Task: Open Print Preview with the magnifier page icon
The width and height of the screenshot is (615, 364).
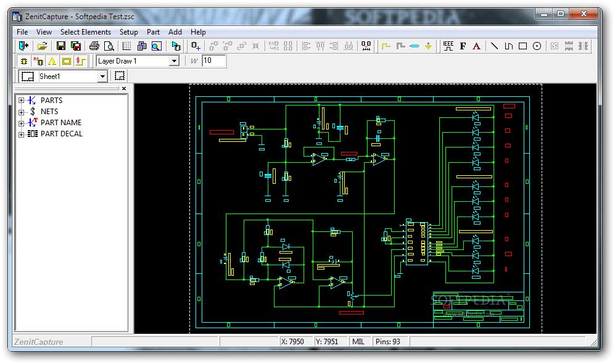Action: 109,46
